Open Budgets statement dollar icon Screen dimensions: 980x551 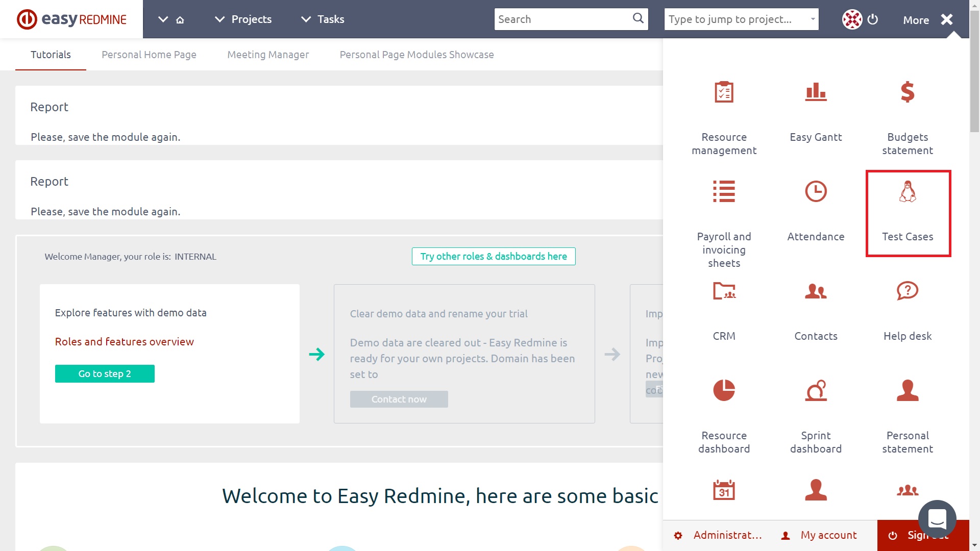tap(908, 92)
